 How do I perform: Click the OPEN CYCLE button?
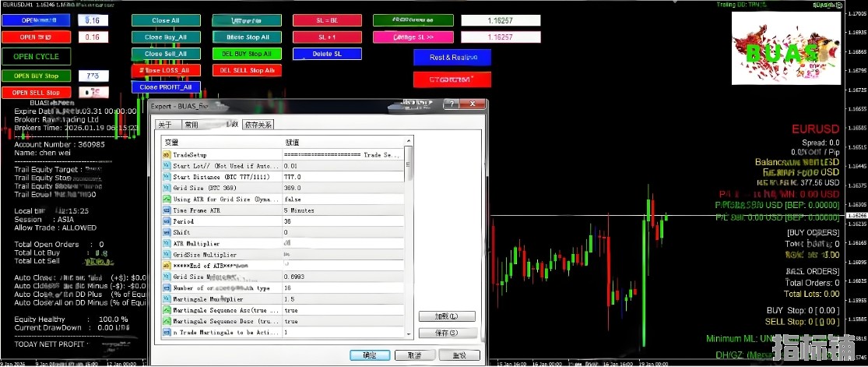(36, 57)
